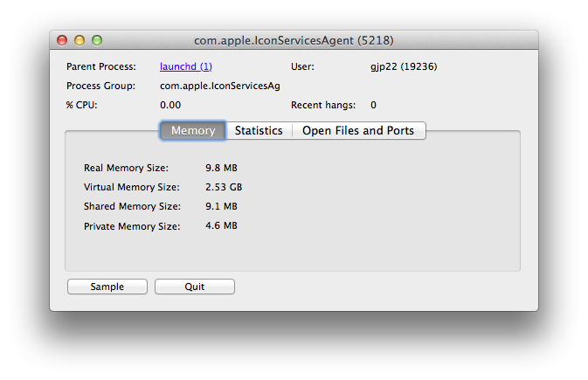588x380 pixels.
Task: Click the Process Group: label
Action: click(x=100, y=86)
